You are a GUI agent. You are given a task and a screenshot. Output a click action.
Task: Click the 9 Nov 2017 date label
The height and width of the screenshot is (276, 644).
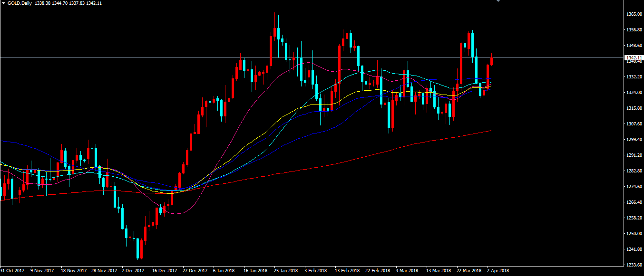[42, 271]
